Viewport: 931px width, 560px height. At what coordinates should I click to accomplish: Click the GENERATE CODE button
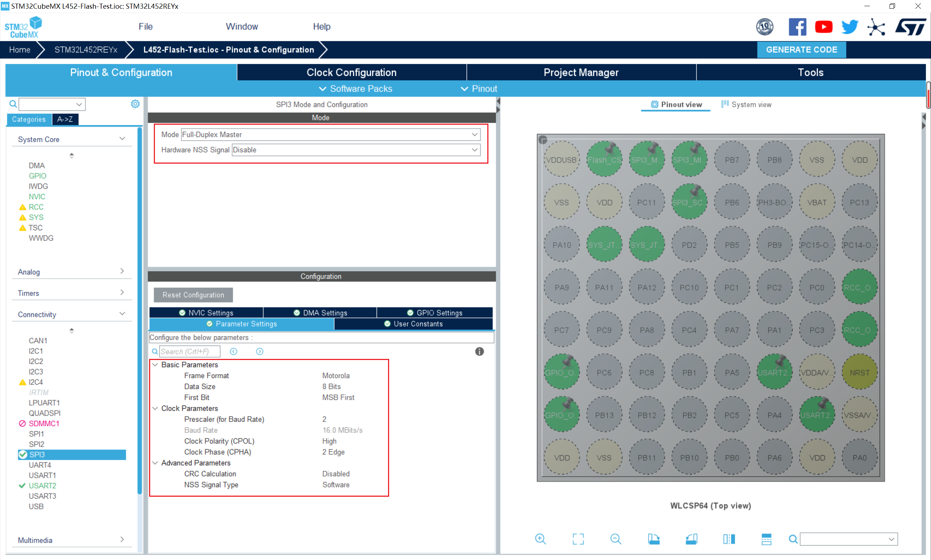point(801,50)
